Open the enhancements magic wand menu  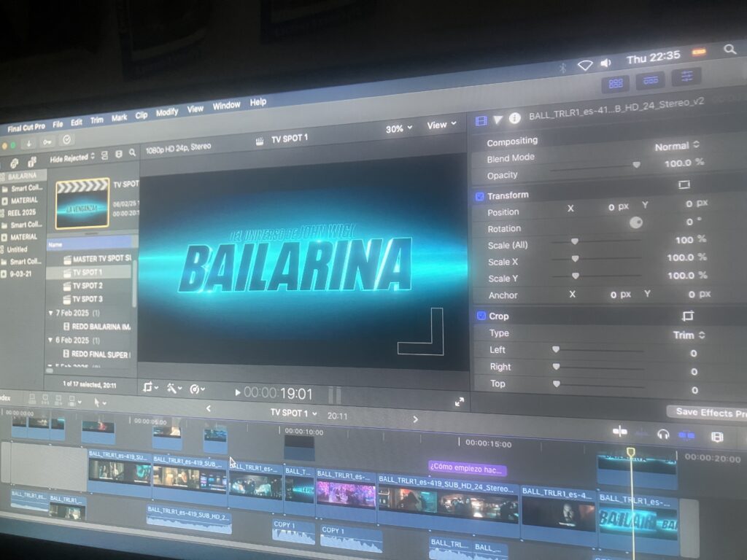pyautogui.click(x=174, y=389)
